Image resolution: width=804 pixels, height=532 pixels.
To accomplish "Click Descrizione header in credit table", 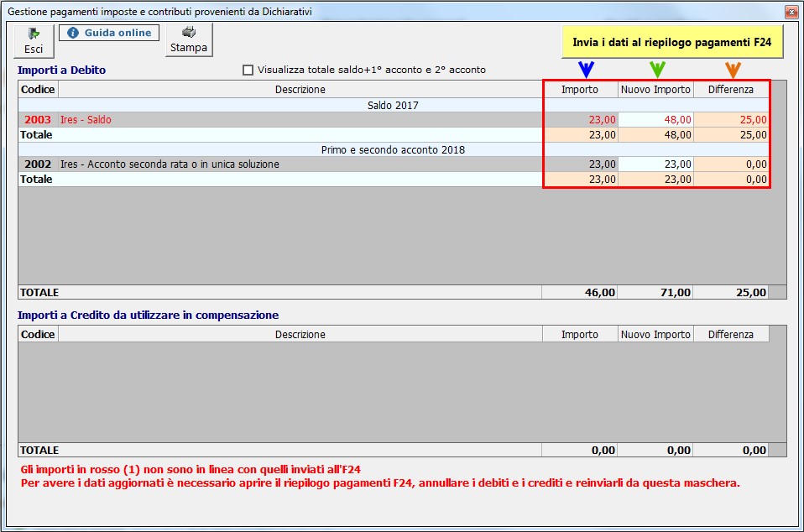I will coord(300,334).
